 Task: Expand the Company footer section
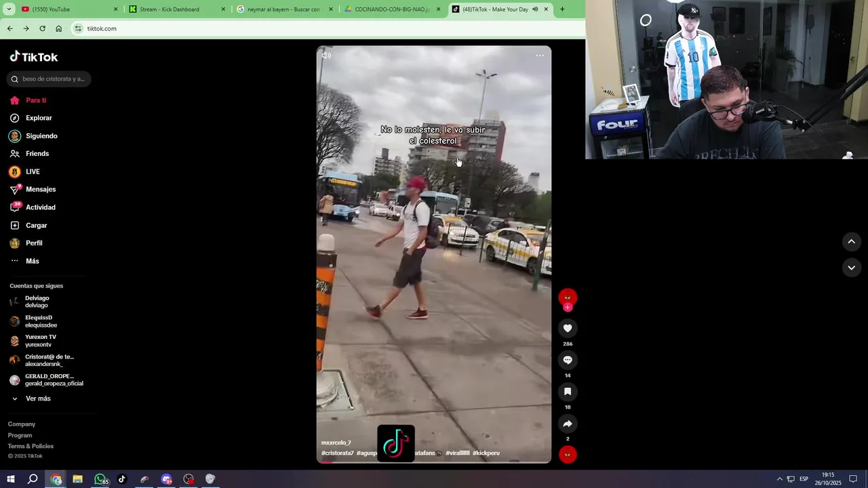[x=22, y=424]
